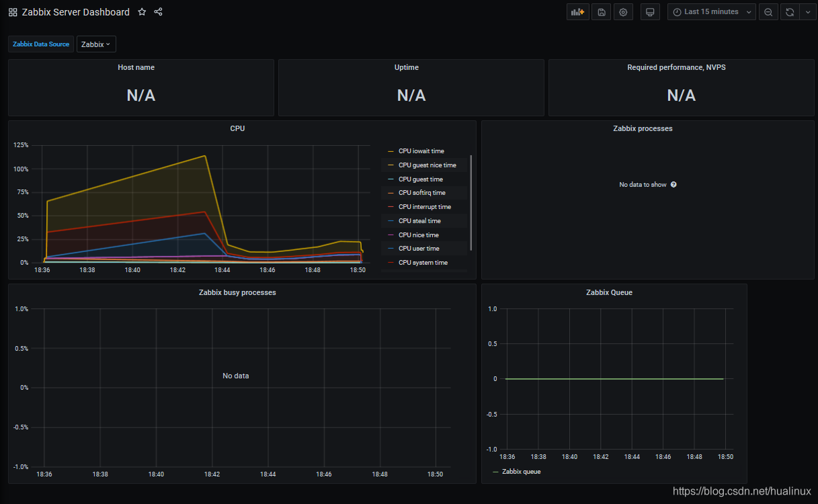Toggle CPU interrupt time series
This screenshot has height=504, width=818.
coord(424,207)
